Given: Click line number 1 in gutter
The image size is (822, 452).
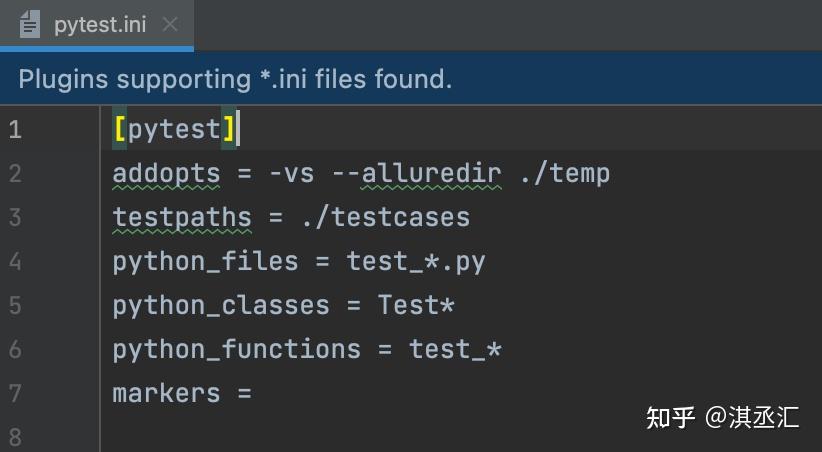Looking at the screenshot, I should (x=15, y=130).
